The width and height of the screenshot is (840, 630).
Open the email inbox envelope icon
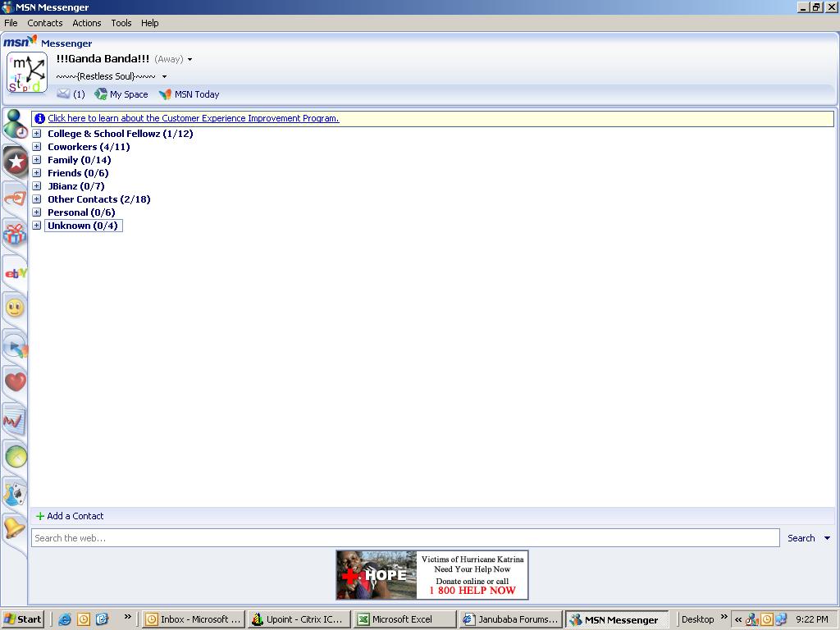tap(63, 94)
